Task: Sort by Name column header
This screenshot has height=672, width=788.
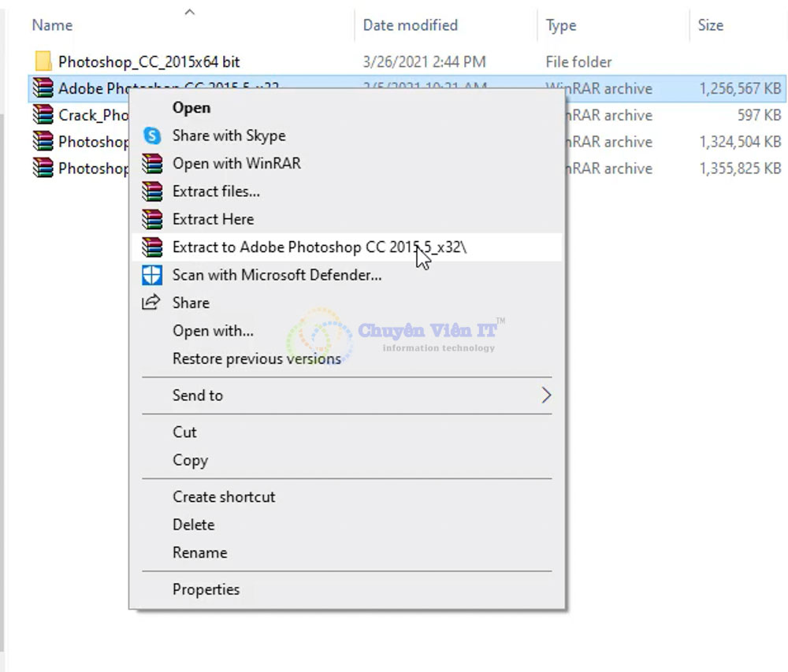Action: tap(52, 25)
